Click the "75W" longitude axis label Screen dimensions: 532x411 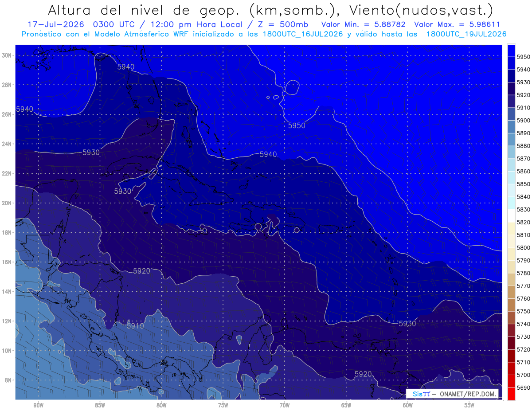[223, 405]
